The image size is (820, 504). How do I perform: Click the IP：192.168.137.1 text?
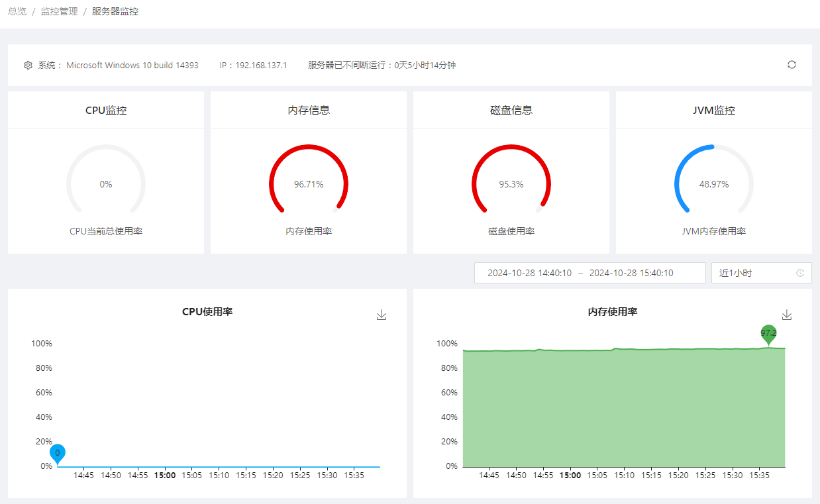point(253,66)
